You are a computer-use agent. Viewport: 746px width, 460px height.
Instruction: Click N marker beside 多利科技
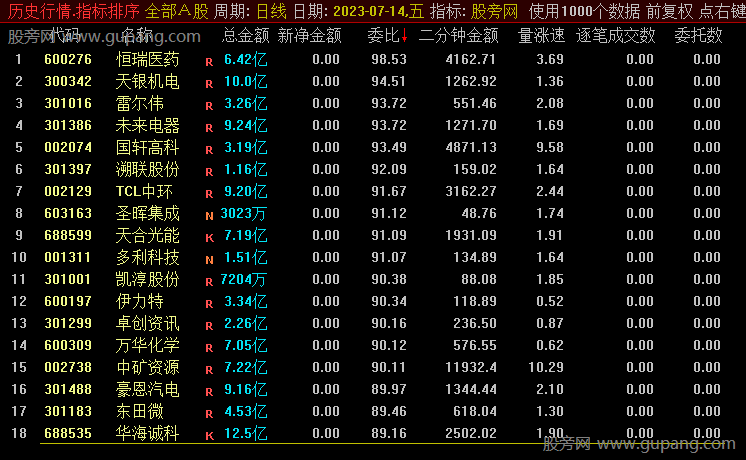point(209,260)
